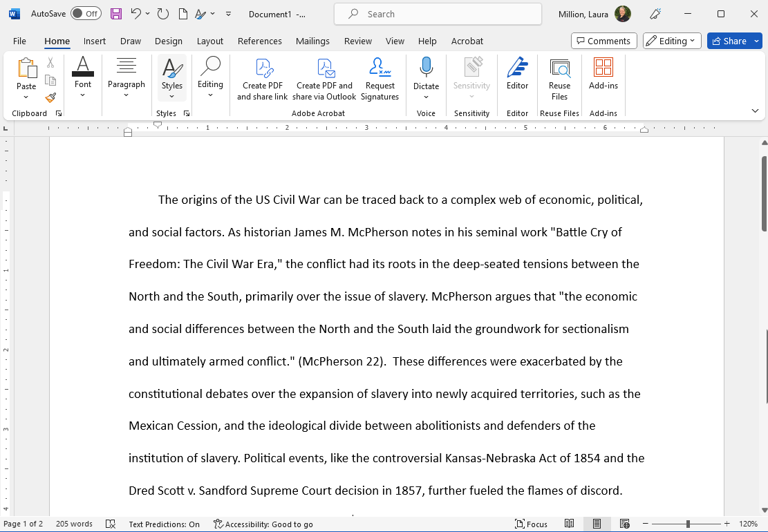The image size is (768, 532).
Task: Open the Editing mode dropdown
Action: (x=672, y=41)
